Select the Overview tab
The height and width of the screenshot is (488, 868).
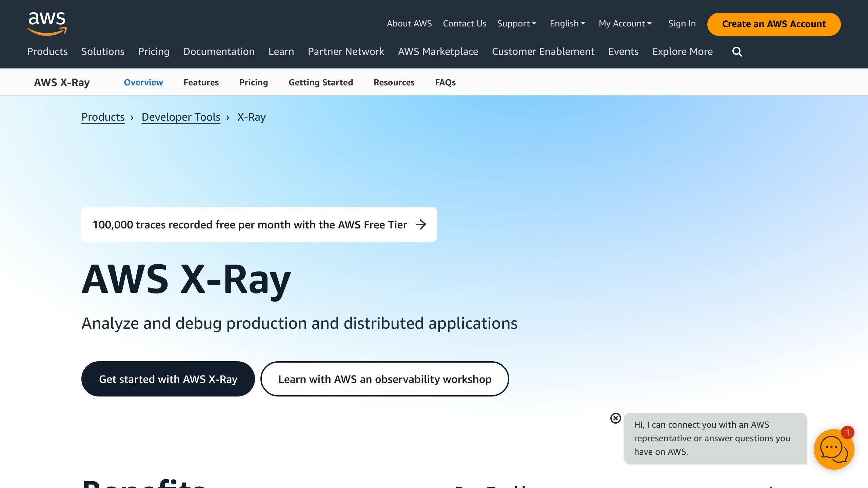point(143,82)
